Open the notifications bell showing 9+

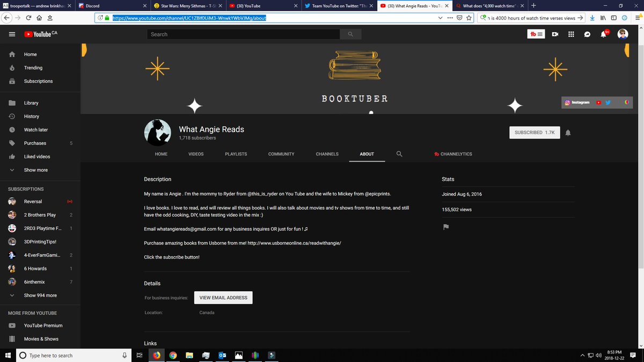pyautogui.click(x=604, y=34)
